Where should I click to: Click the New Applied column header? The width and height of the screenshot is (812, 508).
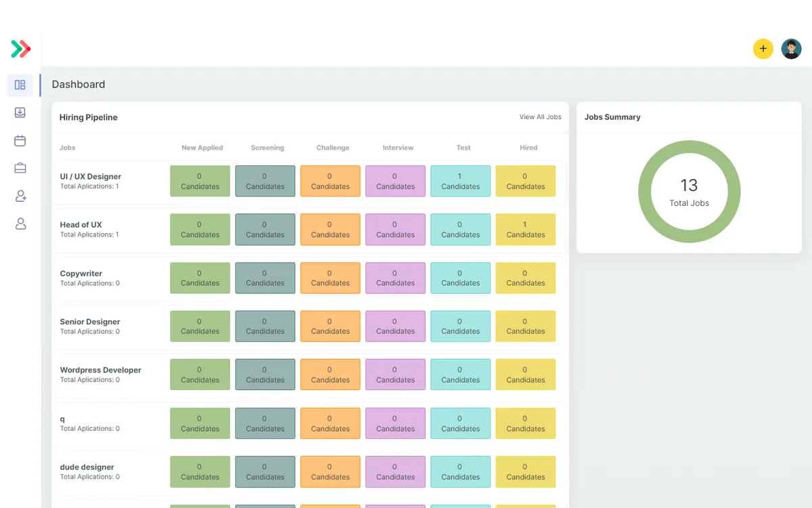pos(202,148)
